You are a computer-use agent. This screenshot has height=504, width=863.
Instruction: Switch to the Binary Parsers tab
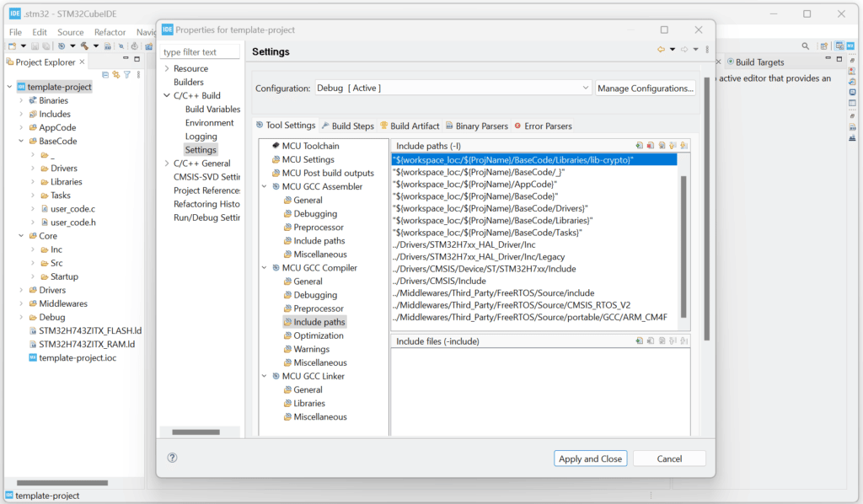tap(477, 126)
